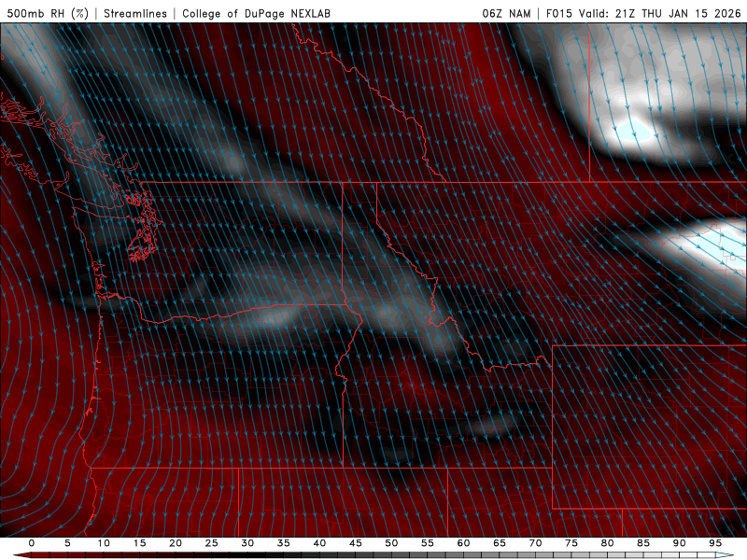
Task: Select the "10" tick label on color scale
Action: (x=104, y=543)
